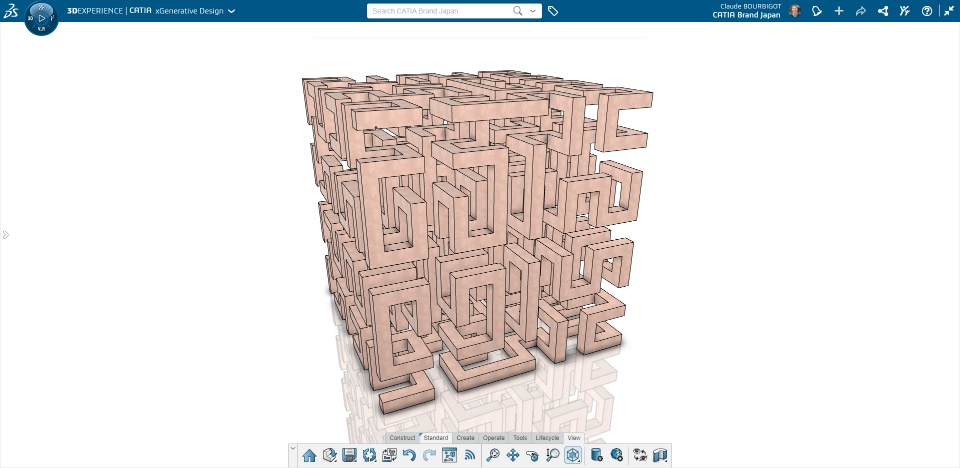The image size is (960, 468).
Task: Expand the xGenerative Design app dropdown
Action: [x=231, y=11]
